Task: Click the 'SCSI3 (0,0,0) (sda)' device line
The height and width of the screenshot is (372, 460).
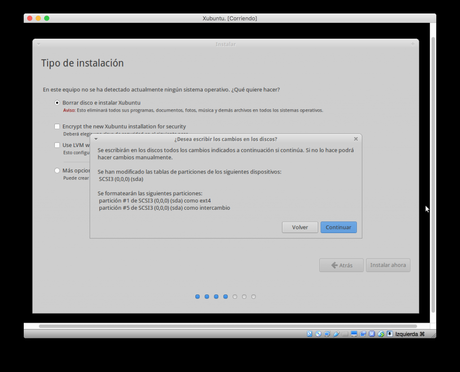Action: [x=121, y=179]
